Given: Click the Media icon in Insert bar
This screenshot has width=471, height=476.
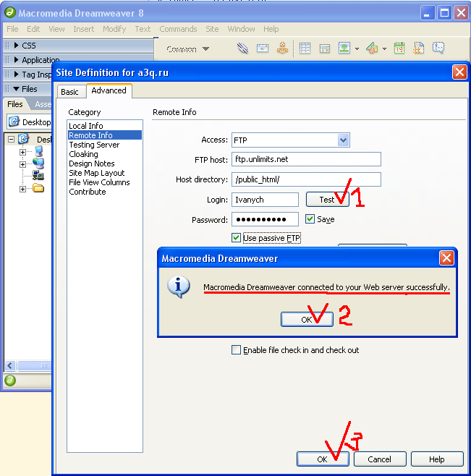Looking at the screenshot, I should click(373, 48).
